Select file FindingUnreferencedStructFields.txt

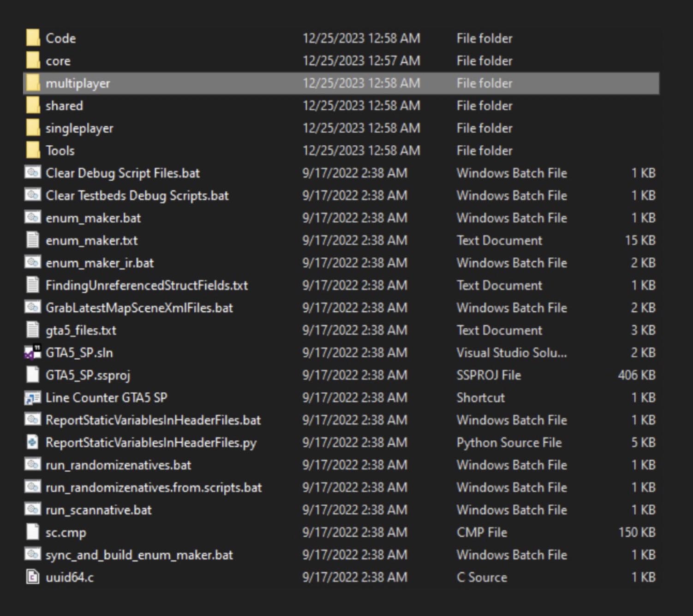(x=147, y=285)
